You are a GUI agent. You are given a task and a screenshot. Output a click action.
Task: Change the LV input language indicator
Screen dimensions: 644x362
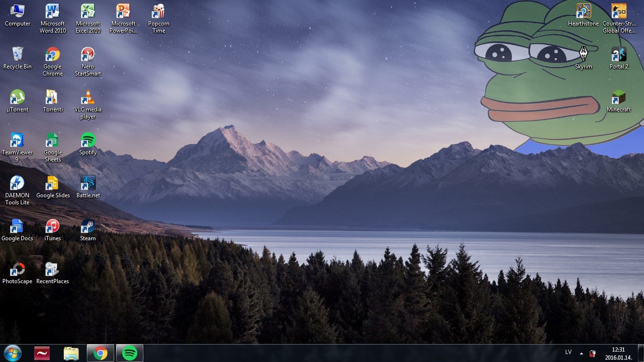coord(569,352)
